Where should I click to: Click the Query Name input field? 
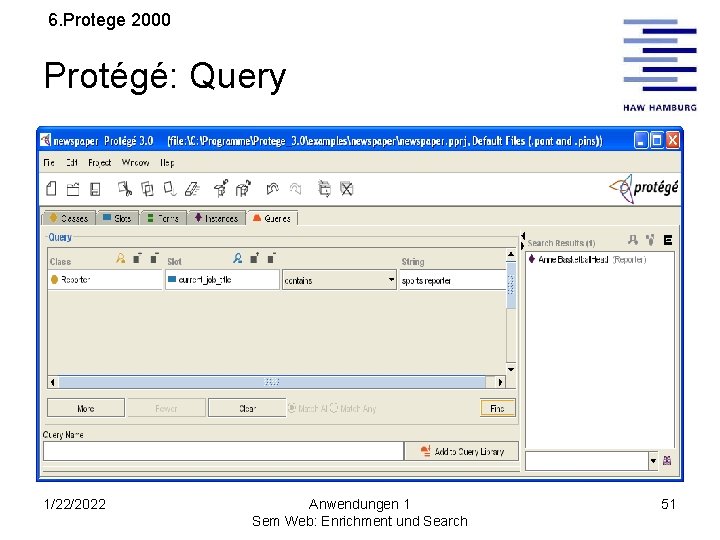click(223, 451)
